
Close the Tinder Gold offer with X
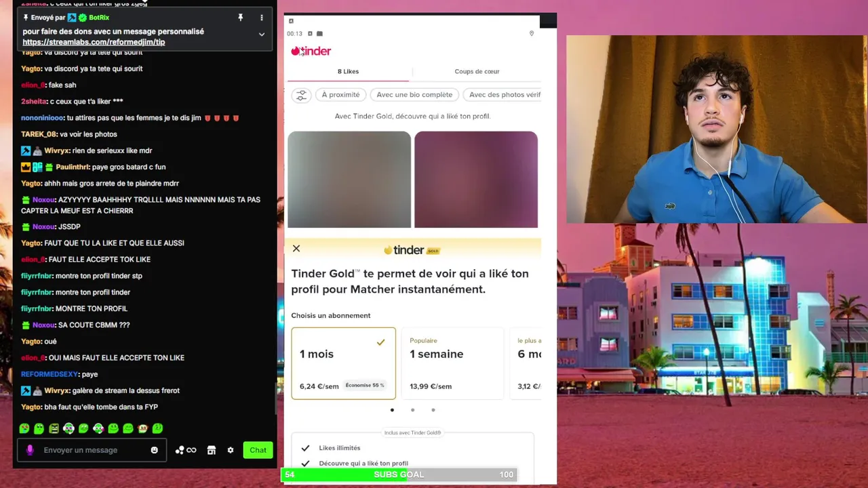coord(296,249)
